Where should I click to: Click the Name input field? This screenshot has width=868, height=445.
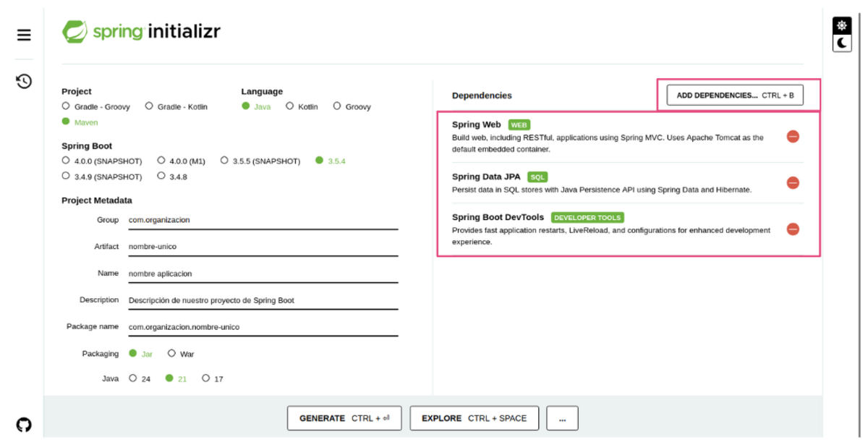263,274
